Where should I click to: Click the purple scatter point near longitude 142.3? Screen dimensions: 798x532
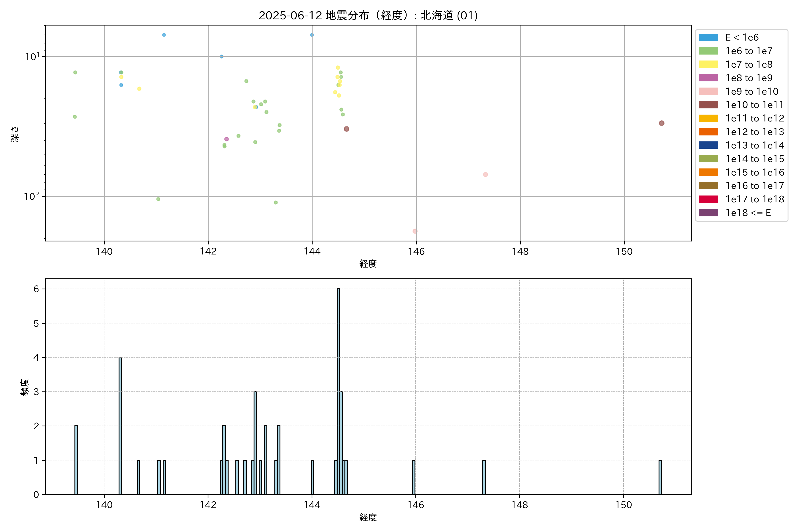[x=226, y=139]
